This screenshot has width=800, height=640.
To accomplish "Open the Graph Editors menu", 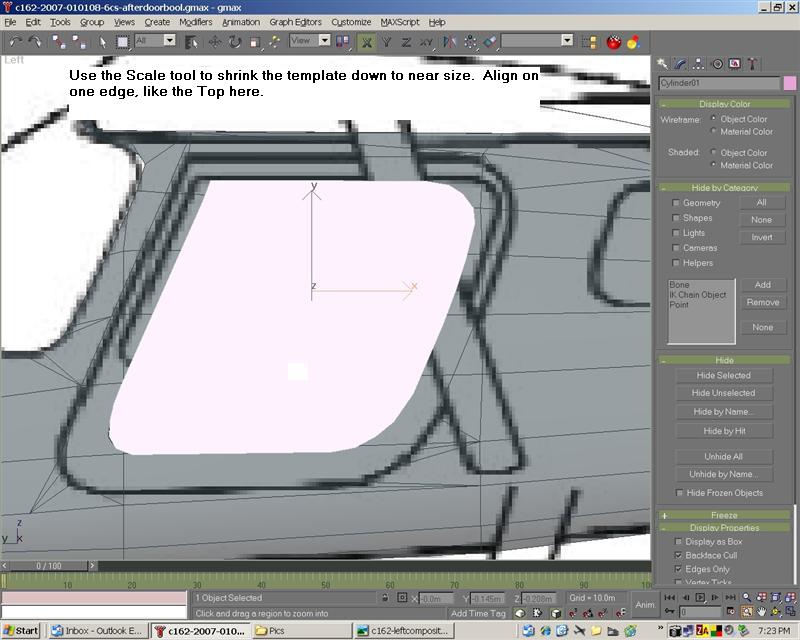I will pos(295,22).
